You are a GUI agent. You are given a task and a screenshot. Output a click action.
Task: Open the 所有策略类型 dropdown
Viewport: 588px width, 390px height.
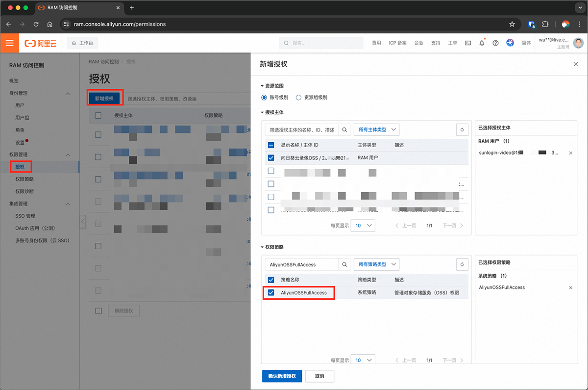pos(376,264)
